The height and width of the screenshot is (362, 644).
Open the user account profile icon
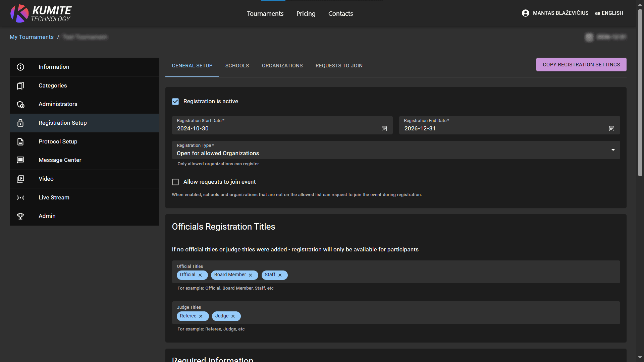pos(525,13)
